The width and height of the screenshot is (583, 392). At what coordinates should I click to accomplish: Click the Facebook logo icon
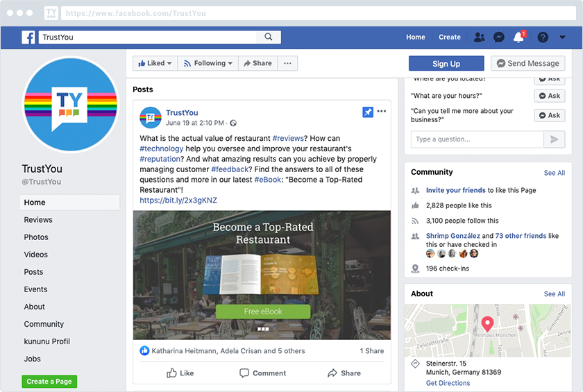(28, 37)
